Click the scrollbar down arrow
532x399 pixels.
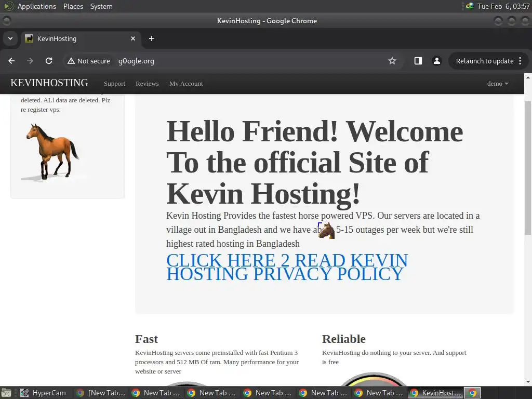pyautogui.click(x=528, y=382)
